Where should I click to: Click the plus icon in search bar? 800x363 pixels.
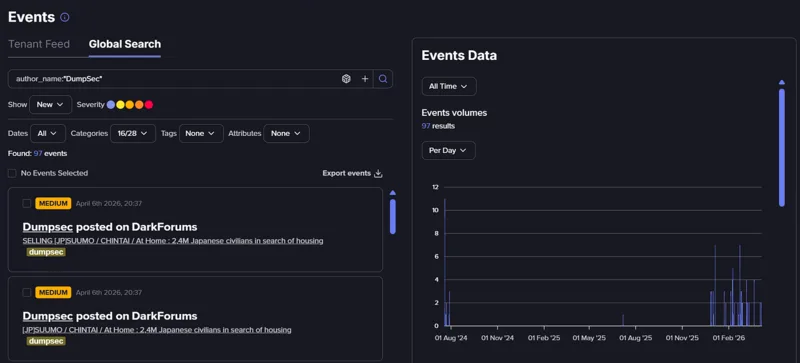(365, 79)
